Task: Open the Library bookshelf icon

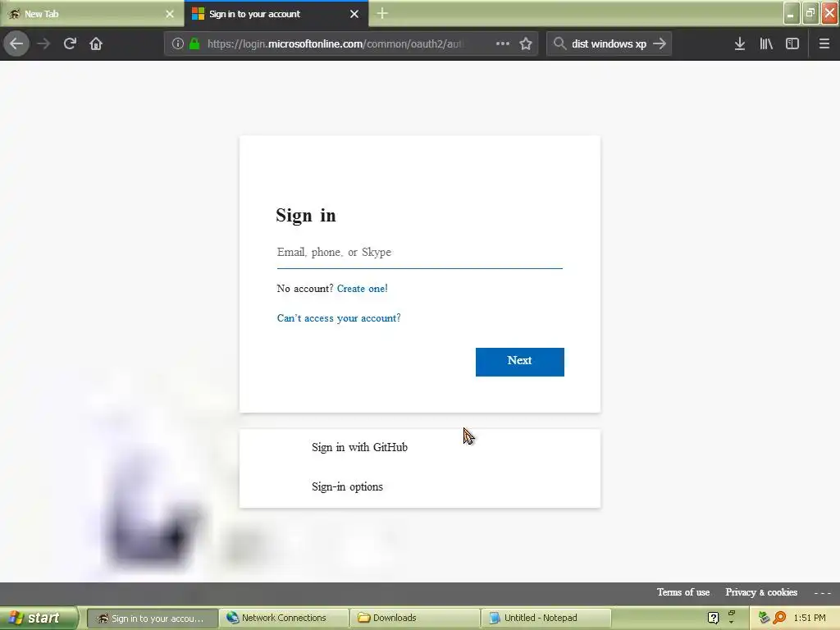Action: tap(766, 43)
